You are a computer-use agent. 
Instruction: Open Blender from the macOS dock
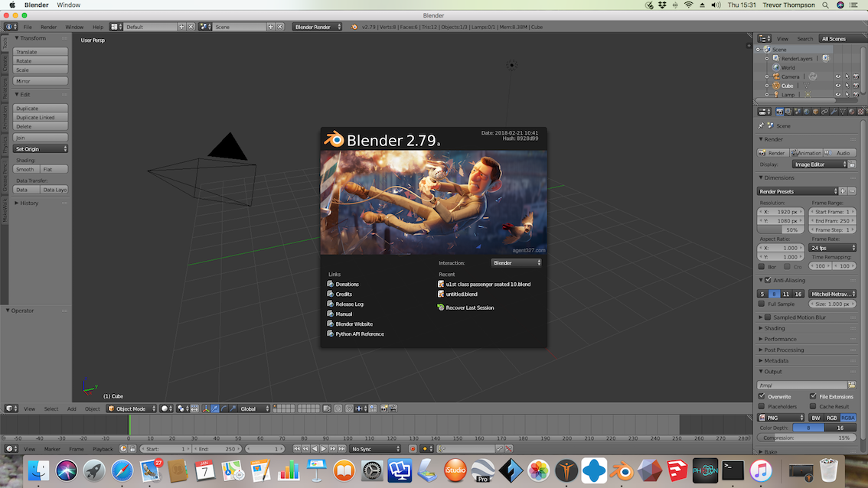(622, 471)
